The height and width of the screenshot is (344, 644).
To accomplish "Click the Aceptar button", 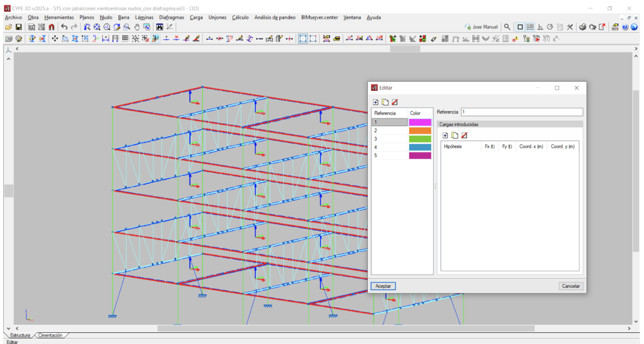I will [x=383, y=286].
